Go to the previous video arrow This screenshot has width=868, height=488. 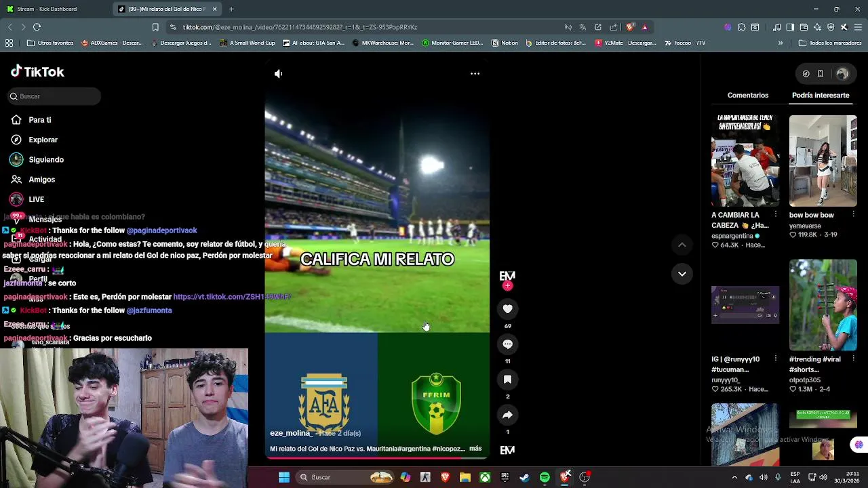682,245
